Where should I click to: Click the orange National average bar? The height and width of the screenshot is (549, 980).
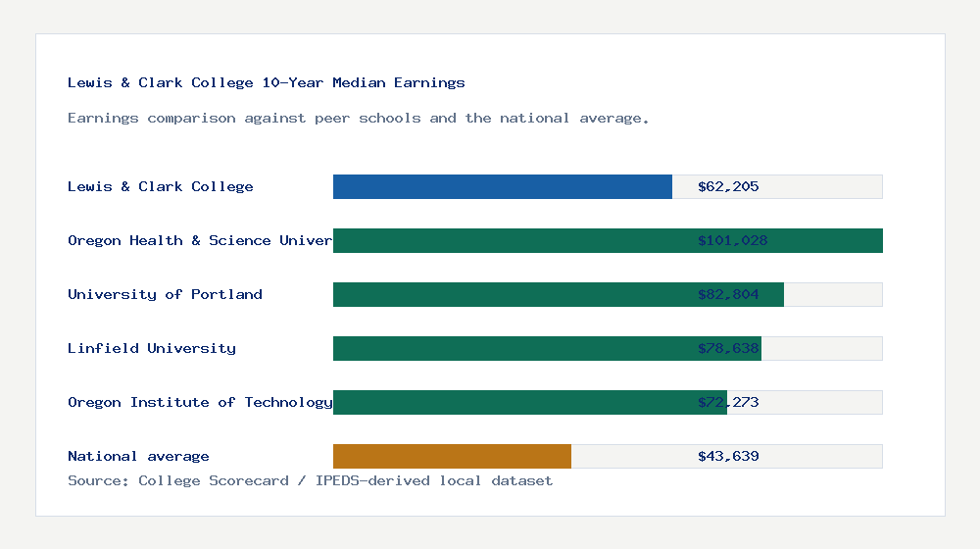click(452, 457)
